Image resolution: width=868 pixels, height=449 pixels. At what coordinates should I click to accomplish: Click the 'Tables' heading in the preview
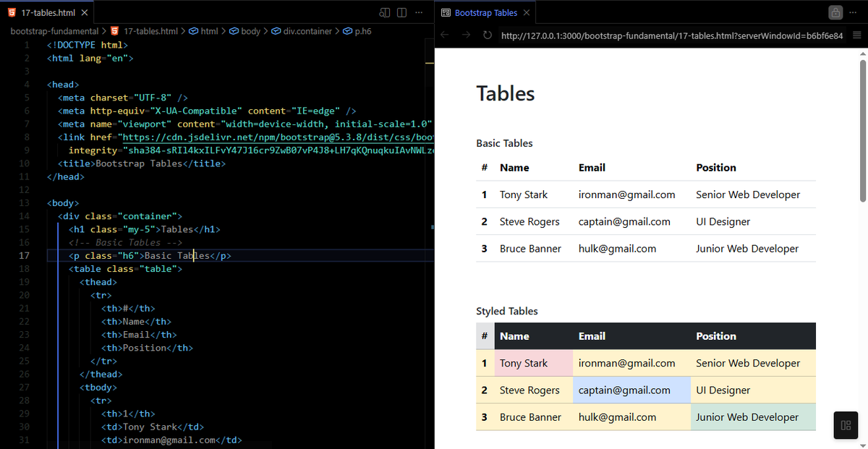click(x=506, y=93)
